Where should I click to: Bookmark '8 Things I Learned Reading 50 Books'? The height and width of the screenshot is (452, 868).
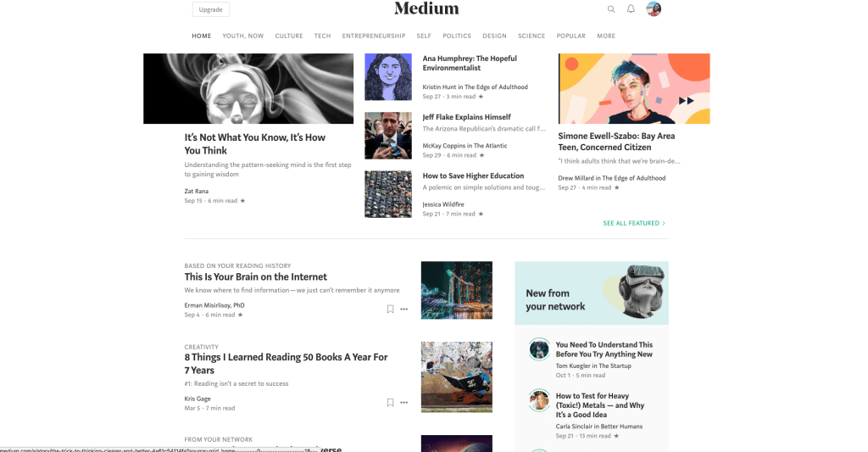point(390,403)
